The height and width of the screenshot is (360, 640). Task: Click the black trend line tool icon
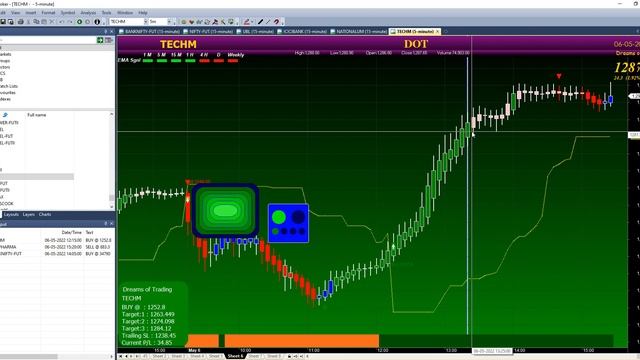pyautogui.click(x=260, y=22)
